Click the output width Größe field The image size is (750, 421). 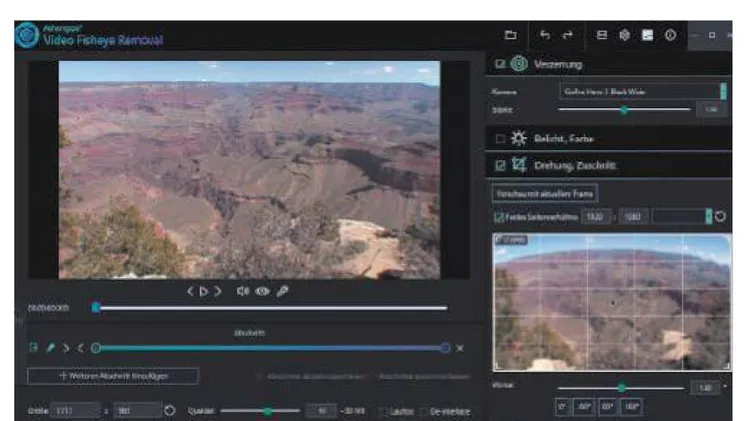76,410
